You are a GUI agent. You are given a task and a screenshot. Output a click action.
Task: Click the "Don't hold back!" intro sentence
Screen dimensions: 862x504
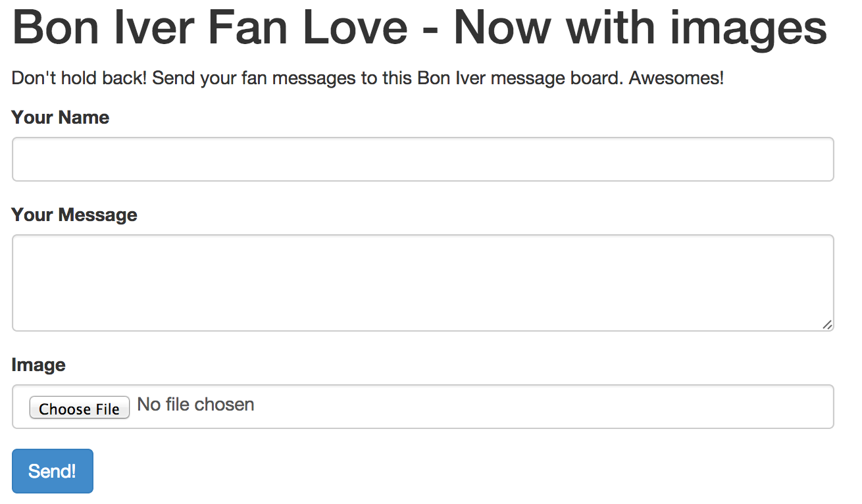(x=80, y=79)
